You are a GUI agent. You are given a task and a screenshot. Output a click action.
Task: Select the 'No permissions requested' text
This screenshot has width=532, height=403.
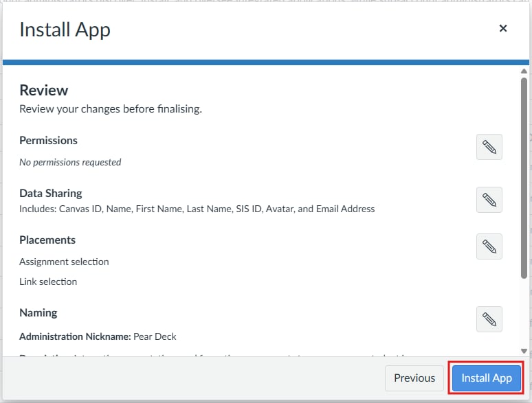click(x=70, y=162)
